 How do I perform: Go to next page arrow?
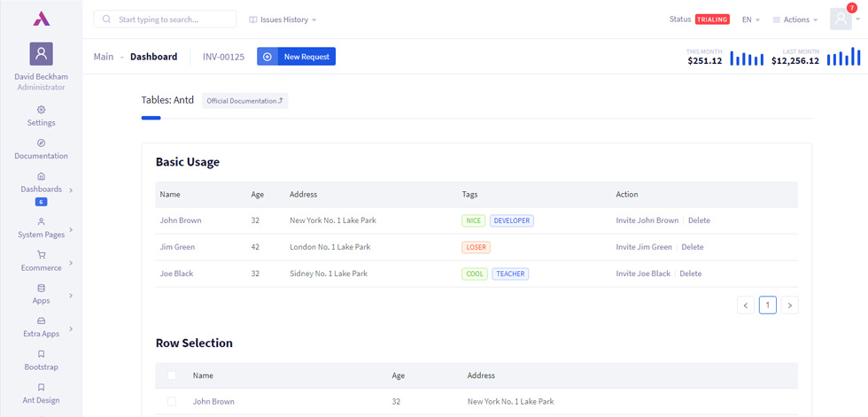790,305
